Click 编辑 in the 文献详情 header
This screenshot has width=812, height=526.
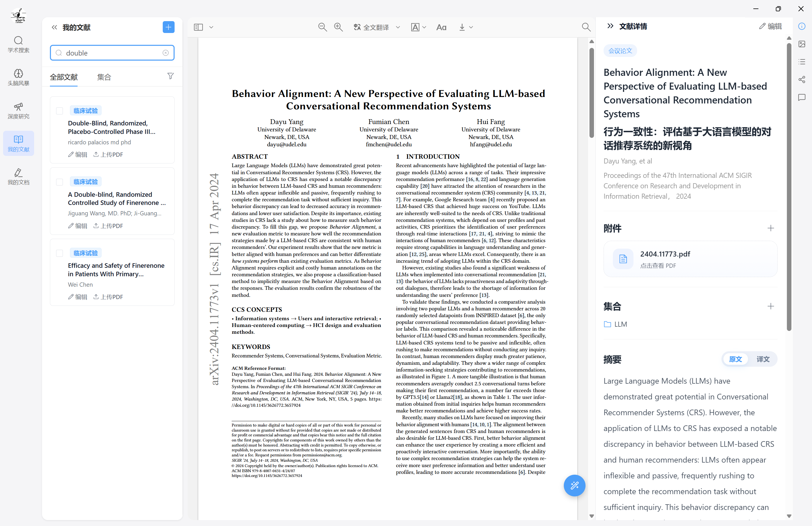[x=770, y=26]
